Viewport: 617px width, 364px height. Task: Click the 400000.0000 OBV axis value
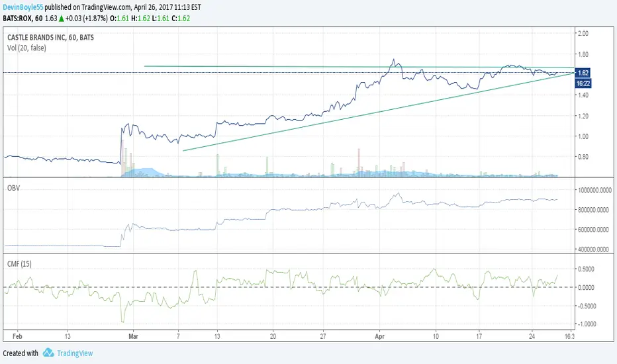coord(594,249)
